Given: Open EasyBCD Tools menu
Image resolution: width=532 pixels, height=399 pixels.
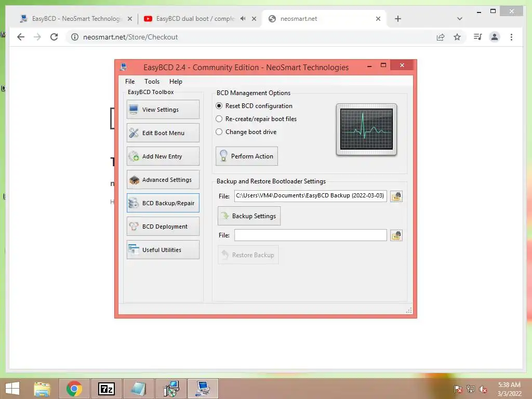Looking at the screenshot, I should (x=152, y=82).
